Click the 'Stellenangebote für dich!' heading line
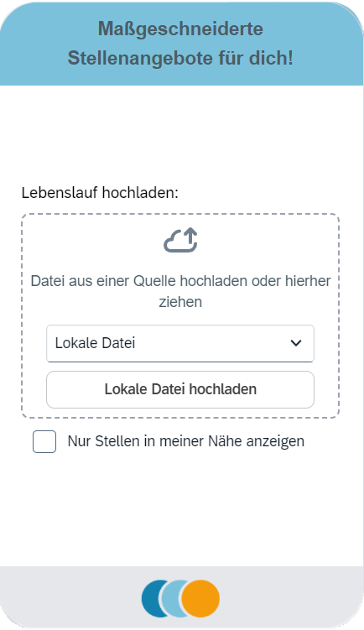The image size is (364, 630). click(180, 58)
